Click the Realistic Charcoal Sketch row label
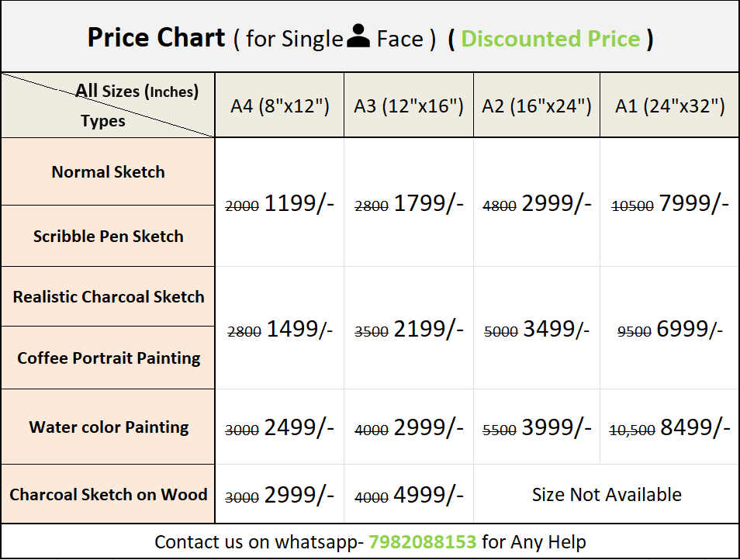The height and width of the screenshot is (560, 740). [109, 297]
